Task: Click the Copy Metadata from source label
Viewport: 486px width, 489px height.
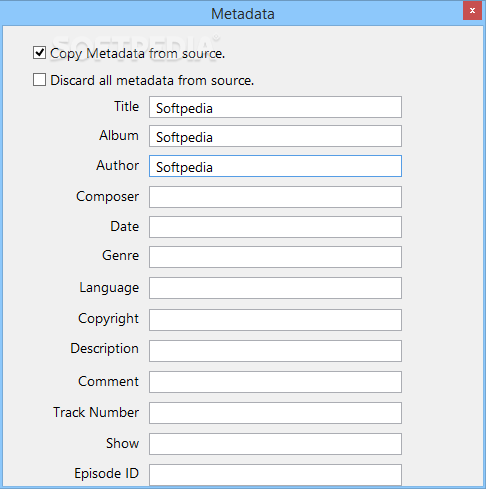Action: [138, 53]
